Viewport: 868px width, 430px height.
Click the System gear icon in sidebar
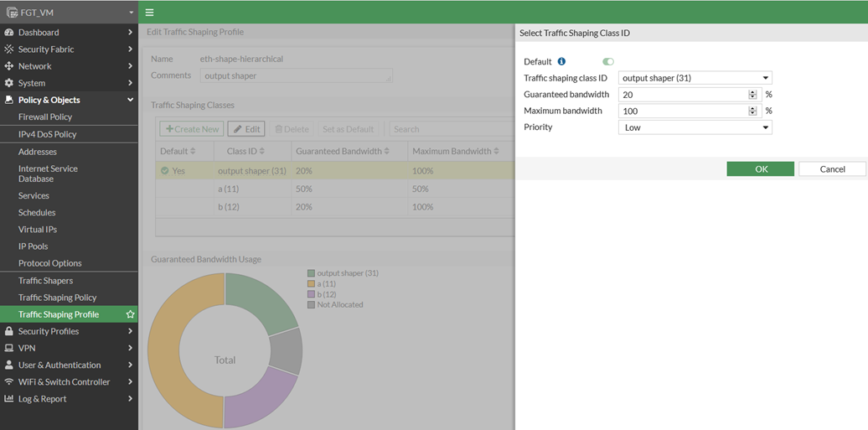click(x=9, y=83)
